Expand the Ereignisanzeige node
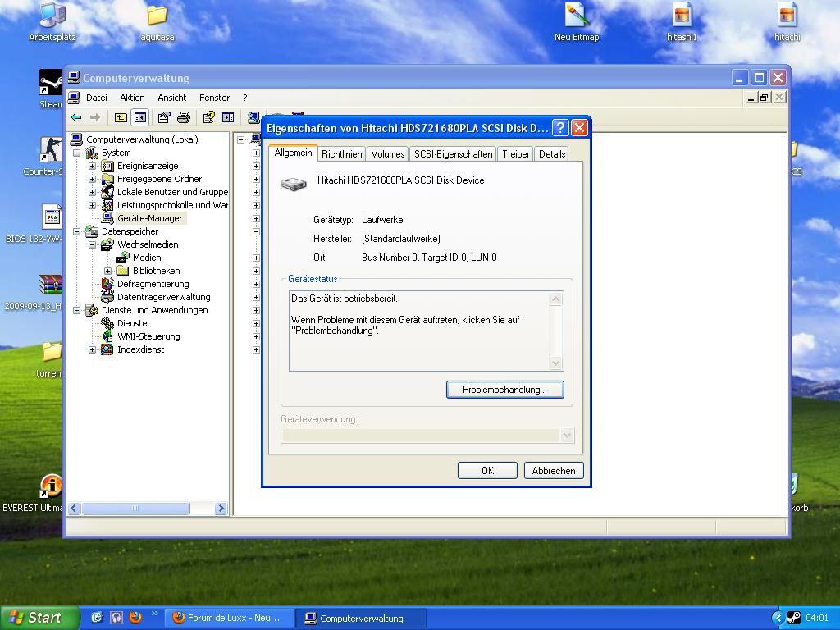 tap(92, 166)
